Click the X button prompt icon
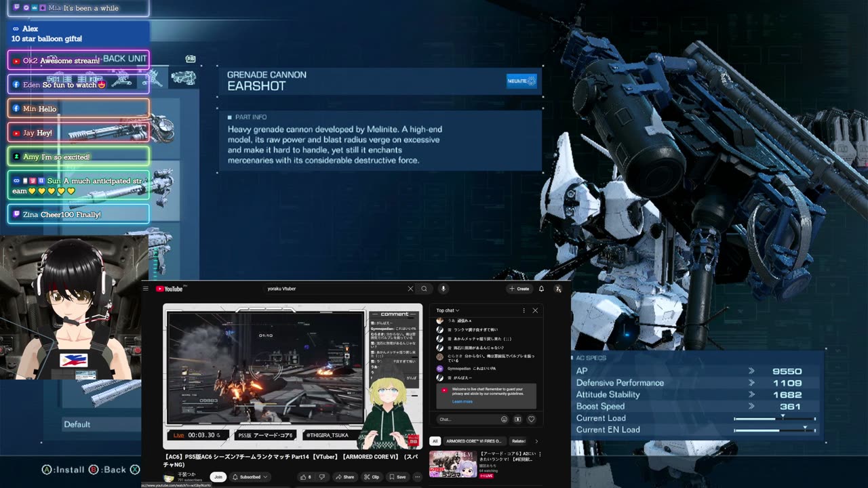The image size is (868, 488). pos(135,469)
